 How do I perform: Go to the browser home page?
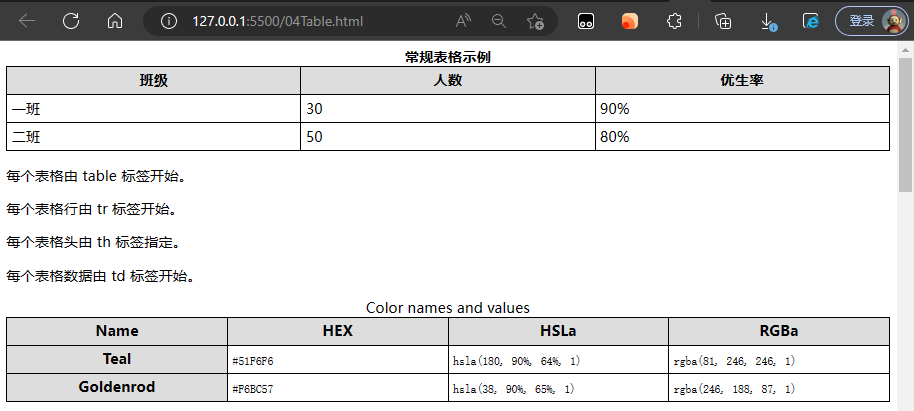(x=115, y=22)
